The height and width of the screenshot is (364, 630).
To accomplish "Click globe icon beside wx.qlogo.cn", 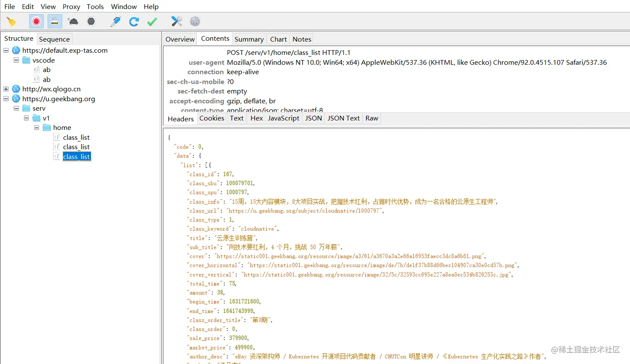I will click(x=16, y=89).
